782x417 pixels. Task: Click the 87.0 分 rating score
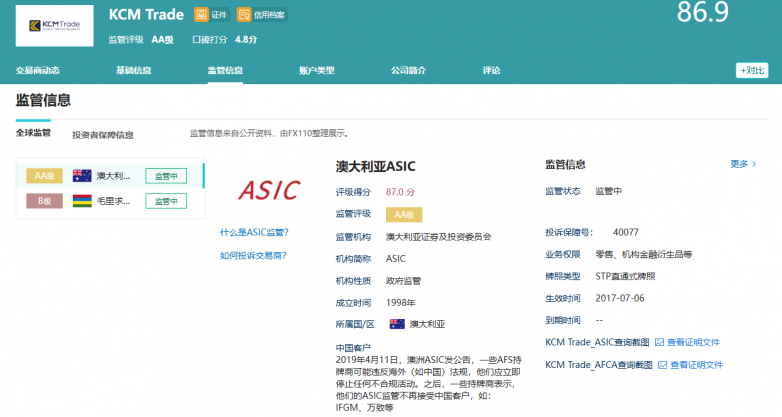400,192
